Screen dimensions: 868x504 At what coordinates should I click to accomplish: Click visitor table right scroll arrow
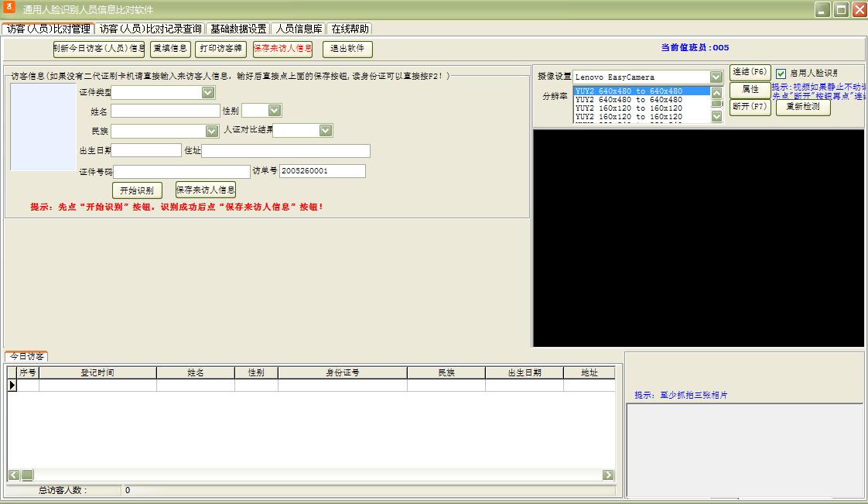coord(608,475)
